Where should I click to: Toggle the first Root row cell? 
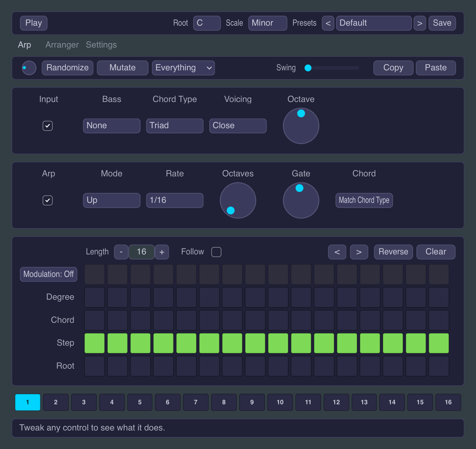coord(95,366)
